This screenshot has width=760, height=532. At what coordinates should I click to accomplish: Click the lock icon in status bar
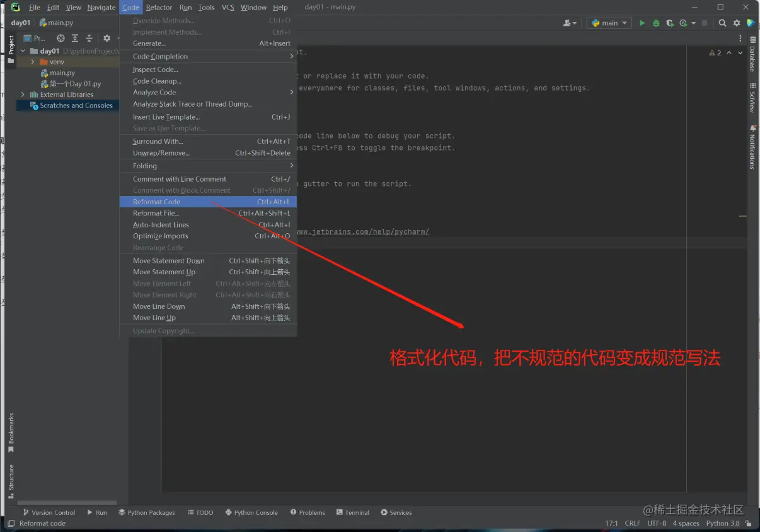[749, 523]
